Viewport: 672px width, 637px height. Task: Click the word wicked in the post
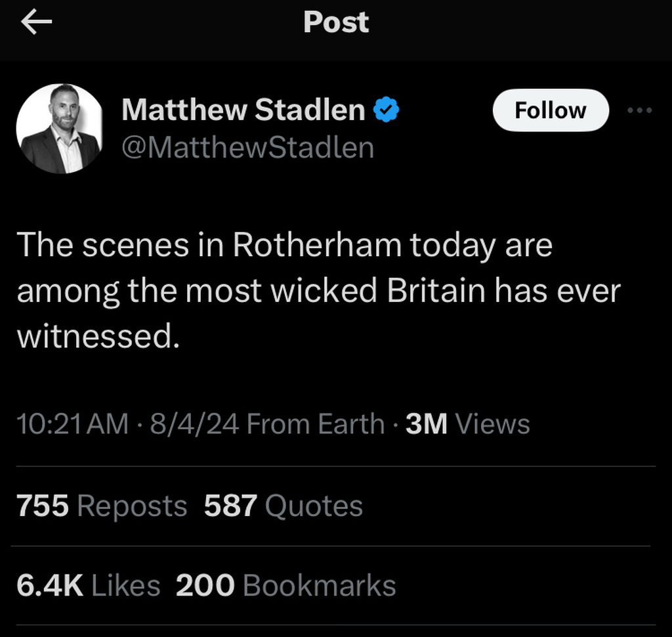tap(325, 292)
